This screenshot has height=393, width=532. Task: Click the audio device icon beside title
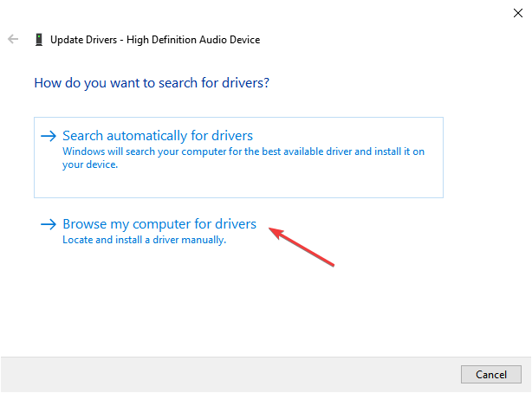[x=39, y=39]
